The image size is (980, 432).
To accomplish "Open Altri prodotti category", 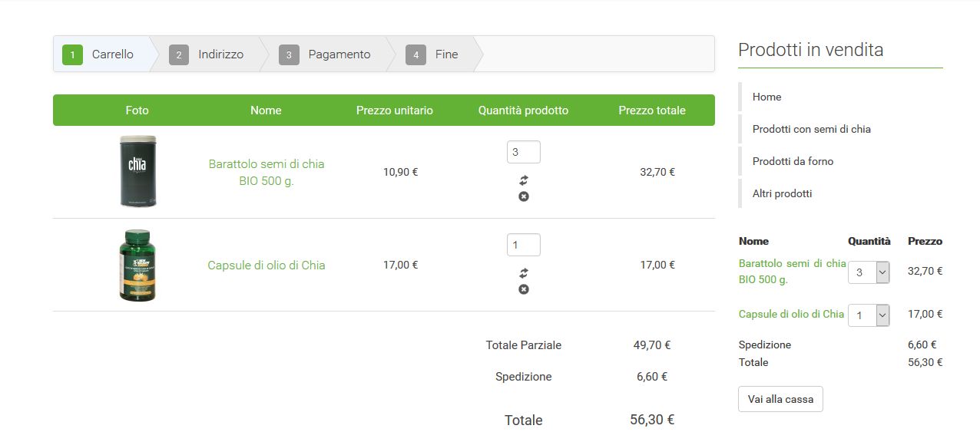I will coord(782,193).
